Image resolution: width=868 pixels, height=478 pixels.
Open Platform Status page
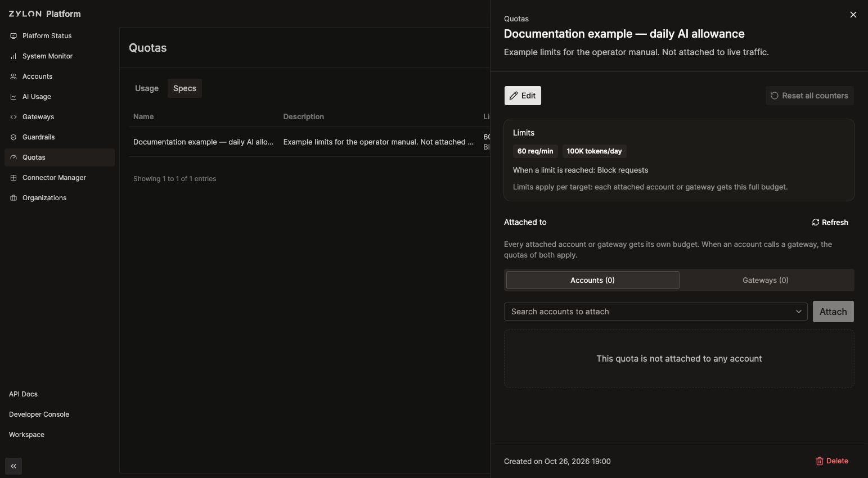60,36
